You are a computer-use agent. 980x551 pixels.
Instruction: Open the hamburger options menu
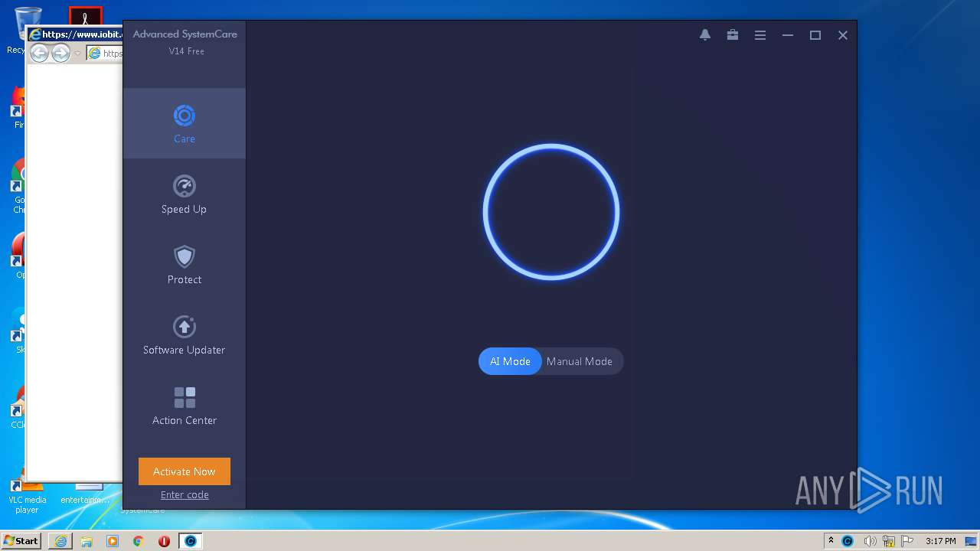point(760,35)
